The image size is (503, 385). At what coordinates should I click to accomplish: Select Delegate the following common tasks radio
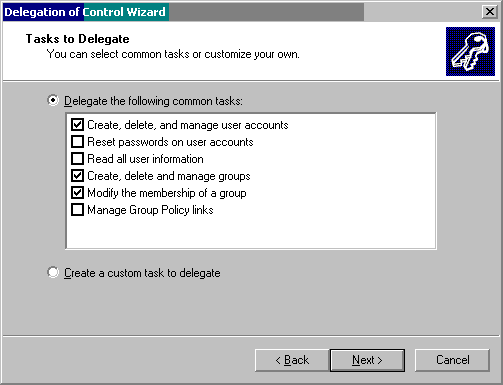tap(53, 100)
